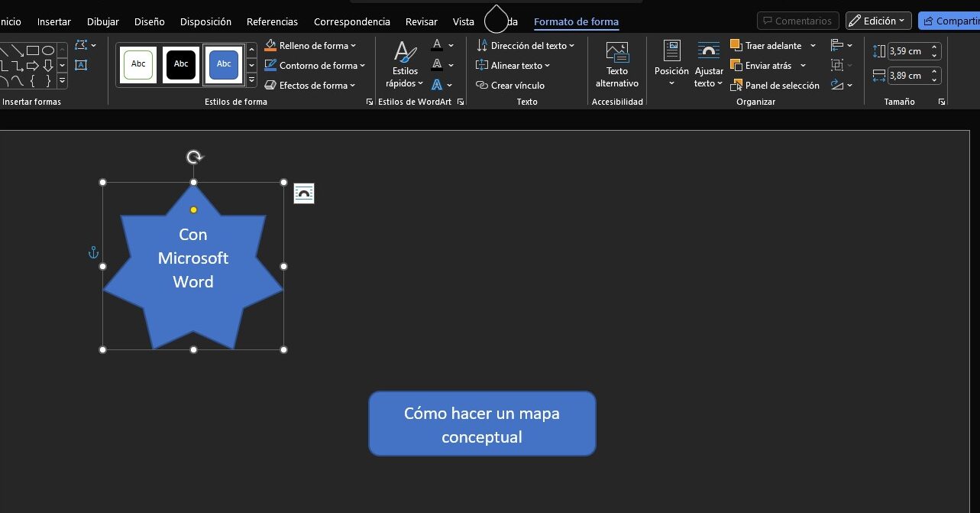980x513 pixels.
Task: Select the right block arrow shape
Action: [x=33, y=66]
